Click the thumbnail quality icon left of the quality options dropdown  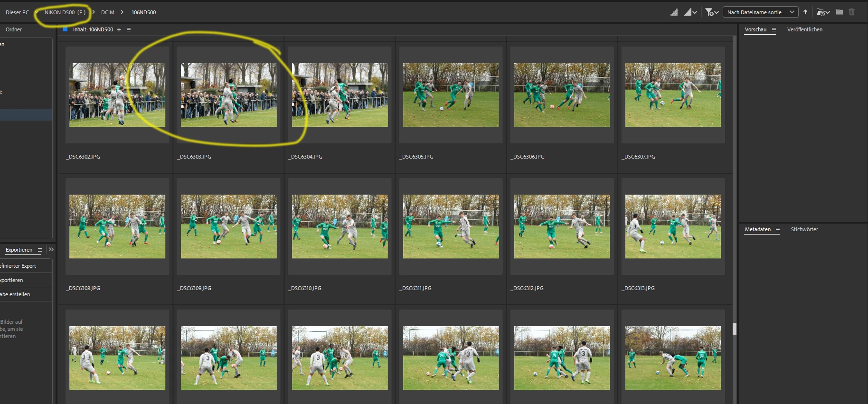[x=674, y=12]
